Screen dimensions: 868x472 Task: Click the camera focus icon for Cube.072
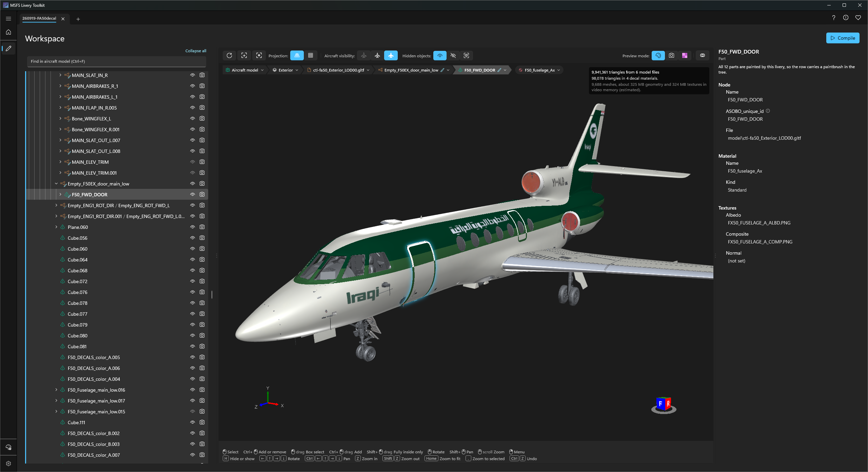[202, 281]
